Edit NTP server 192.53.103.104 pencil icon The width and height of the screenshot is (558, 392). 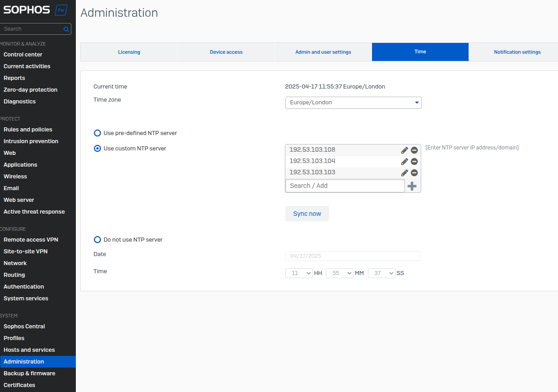pos(405,162)
